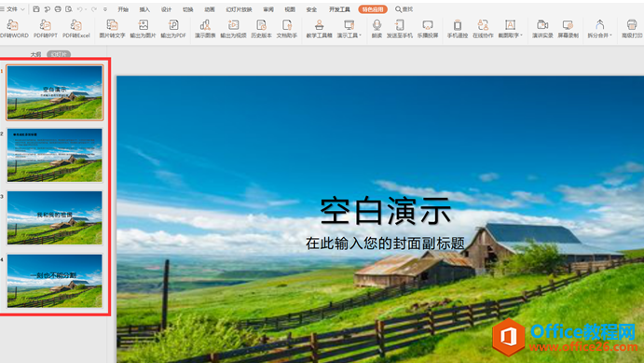Screen dimensions: 644x363
Task: Select the highlighted 特色应用 tab
Action: 373,9
